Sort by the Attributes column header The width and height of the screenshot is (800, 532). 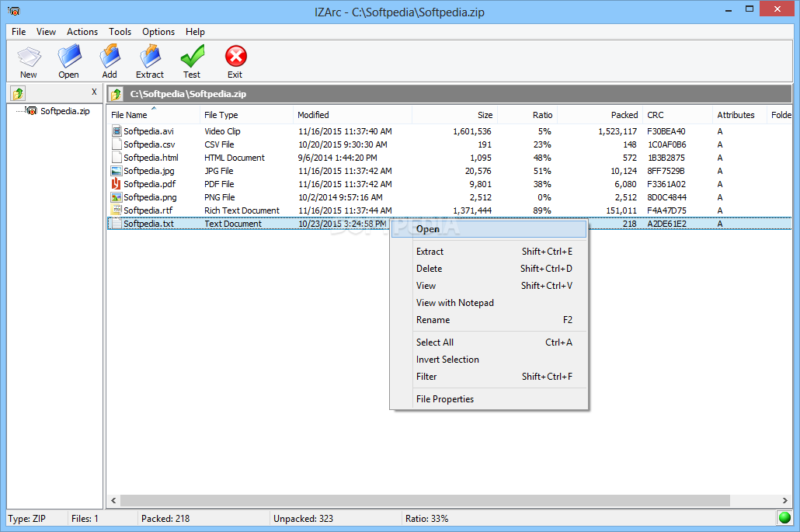739,115
